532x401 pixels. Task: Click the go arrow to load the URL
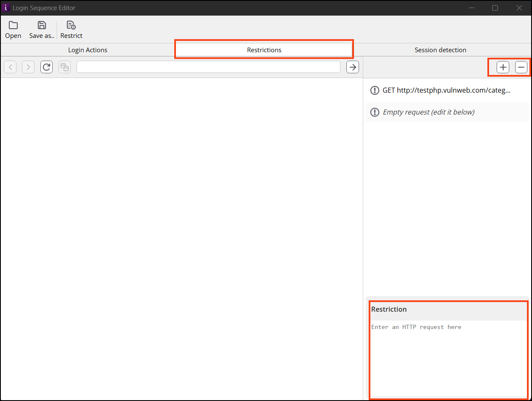(352, 67)
